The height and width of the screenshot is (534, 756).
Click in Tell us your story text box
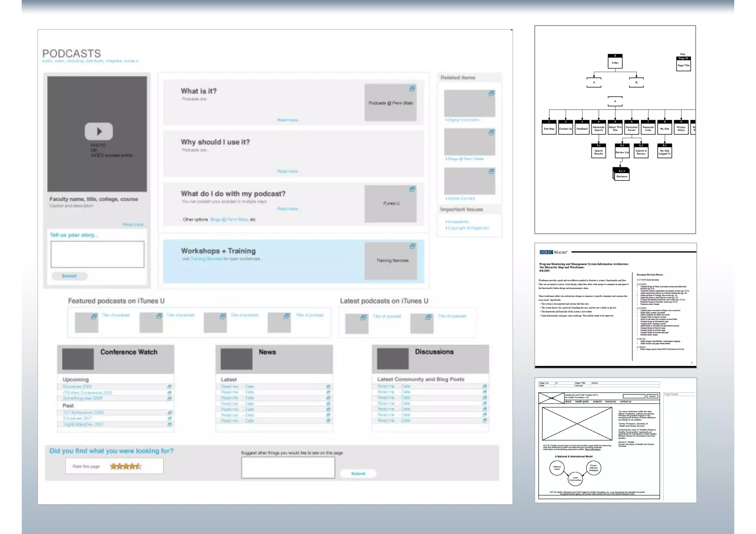[x=97, y=254]
